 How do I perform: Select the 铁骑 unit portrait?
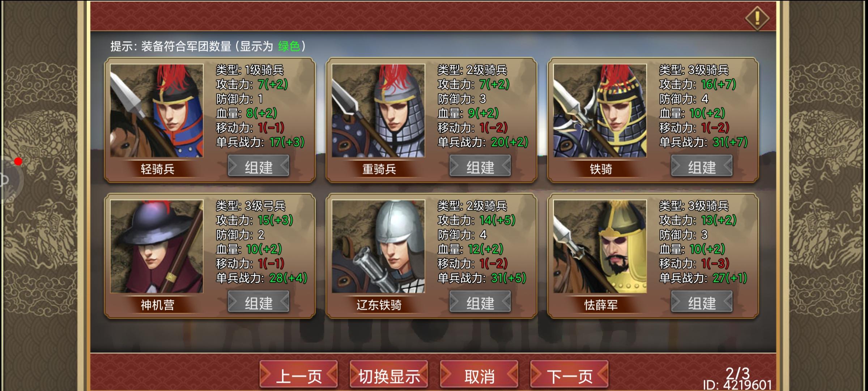[x=600, y=110]
